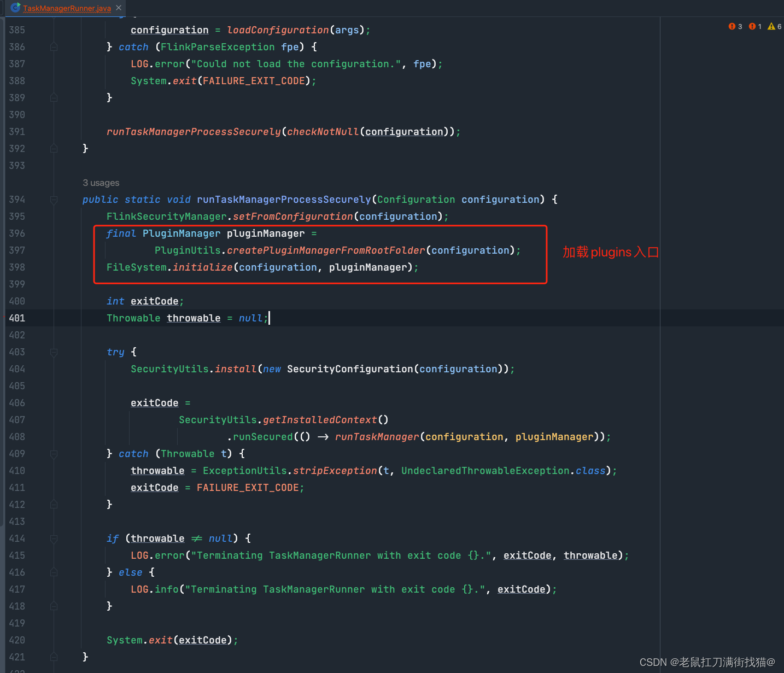
Task: Open the yellow warning indicator showing 6
Action: tap(775, 26)
